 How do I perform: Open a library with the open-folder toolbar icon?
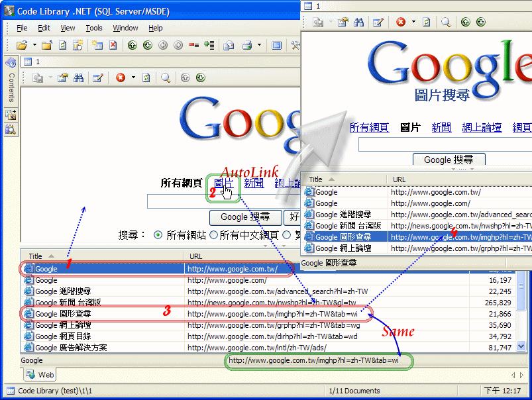click(22, 45)
